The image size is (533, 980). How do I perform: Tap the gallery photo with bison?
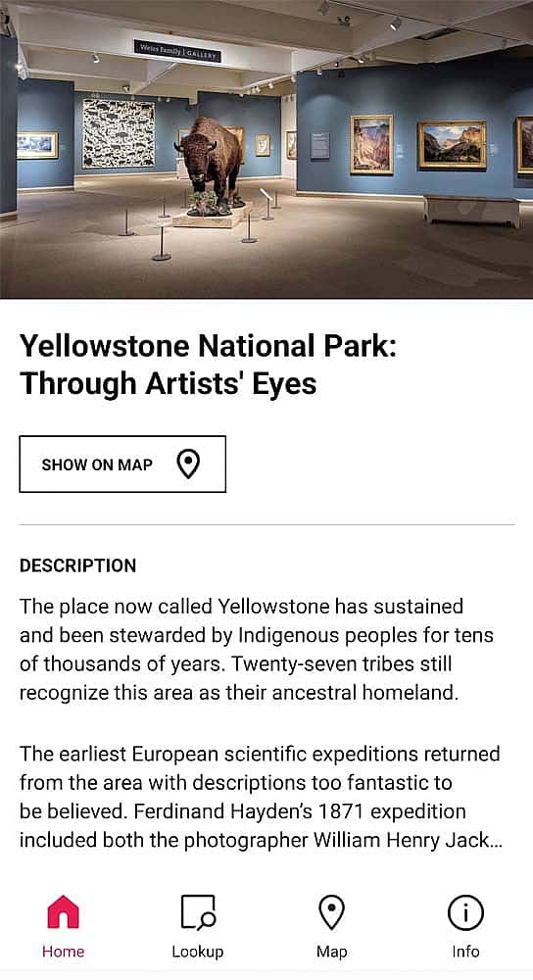tap(266, 149)
